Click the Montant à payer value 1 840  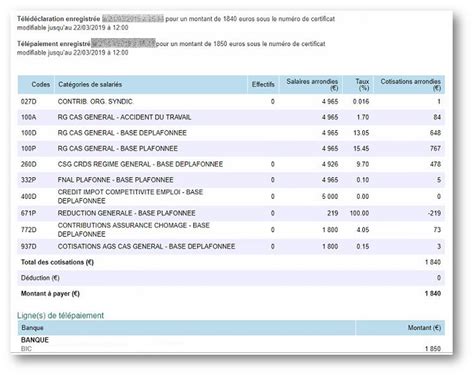coord(433,293)
